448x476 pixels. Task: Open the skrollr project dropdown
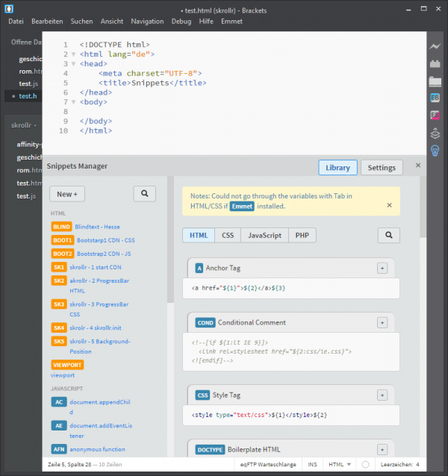24,125
